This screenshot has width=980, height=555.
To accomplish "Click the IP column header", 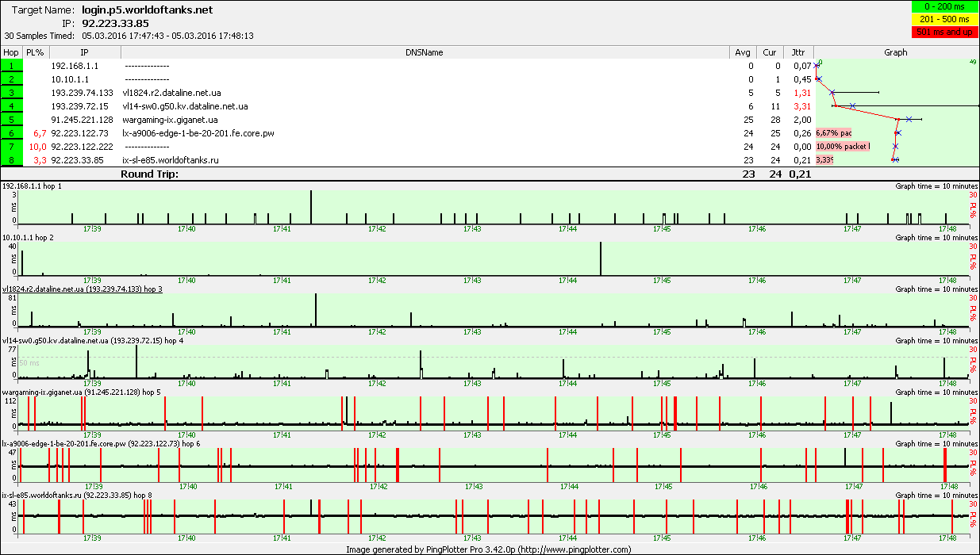I will (x=84, y=52).
